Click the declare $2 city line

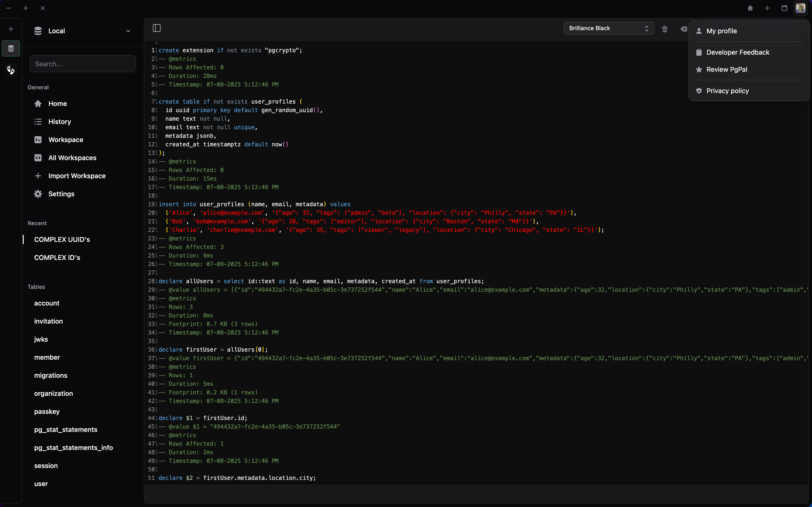click(237, 478)
